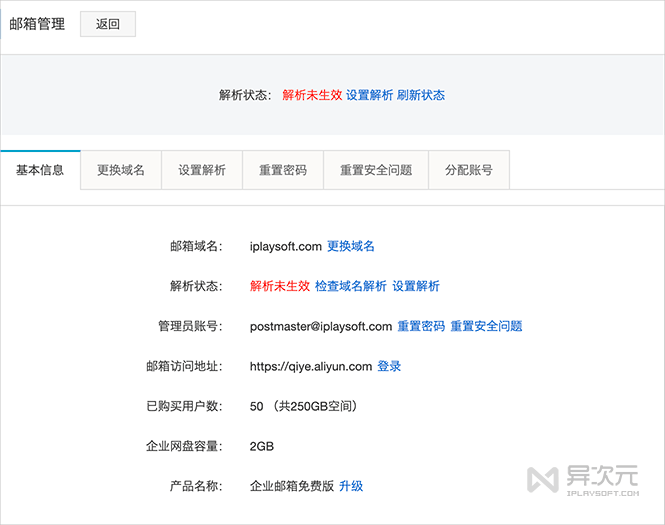Click the 邮箱域名: label
This screenshot has height=525, width=665.
click(196, 246)
